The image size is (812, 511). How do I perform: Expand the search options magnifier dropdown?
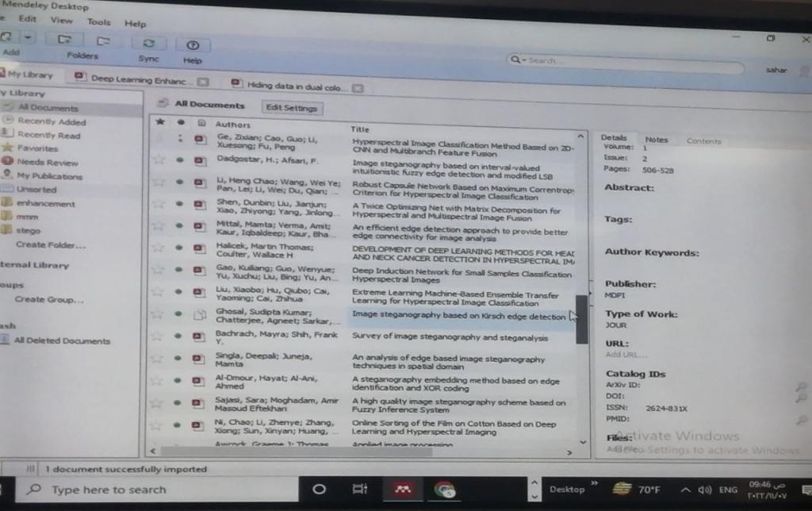click(516, 60)
